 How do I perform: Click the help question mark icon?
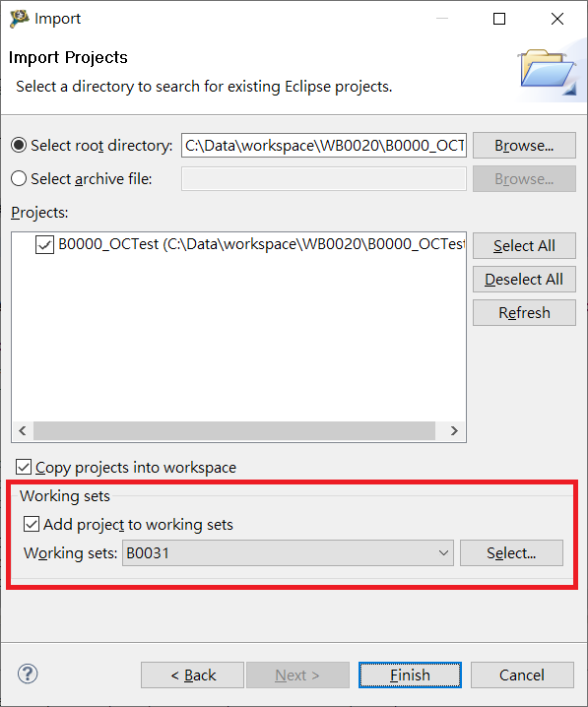(x=28, y=675)
